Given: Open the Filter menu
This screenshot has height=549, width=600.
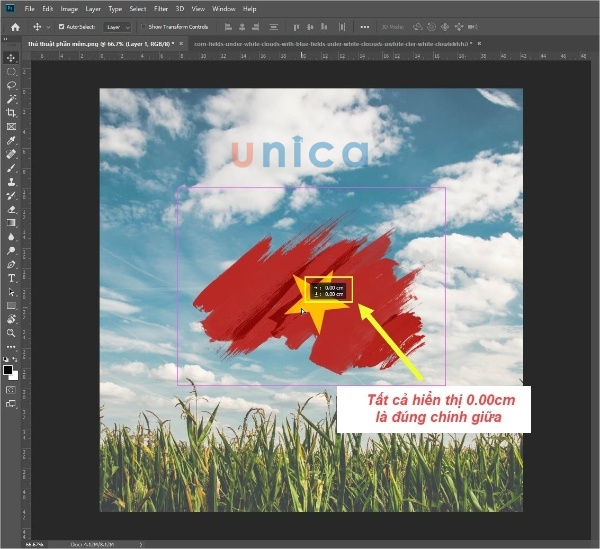Looking at the screenshot, I should tap(161, 8).
